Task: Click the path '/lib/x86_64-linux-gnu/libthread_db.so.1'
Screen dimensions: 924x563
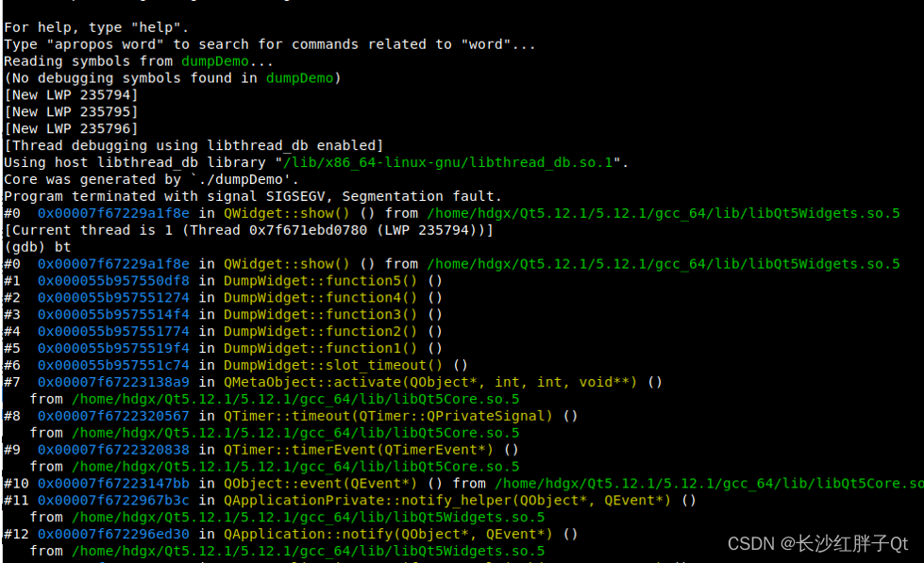Action: pyautogui.click(x=448, y=162)
